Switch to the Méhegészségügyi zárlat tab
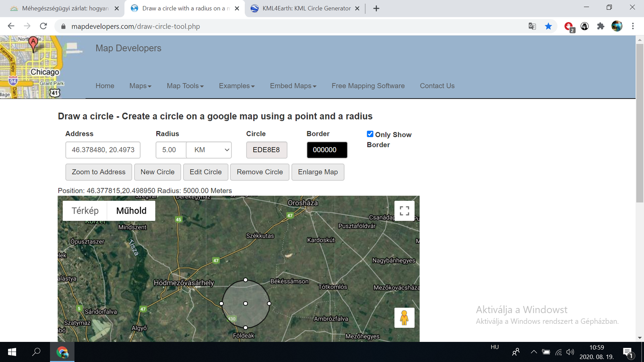Screen dimensions: 644x362 click(x=65, y=8)
